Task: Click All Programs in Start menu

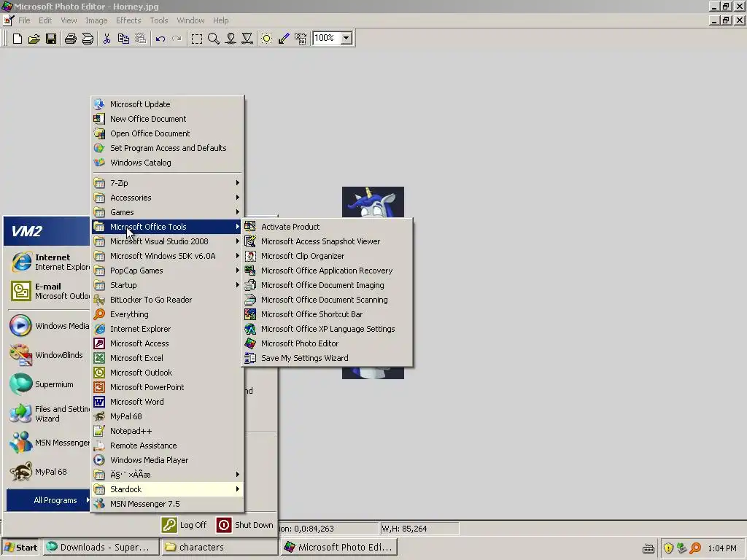Action: point(48,500)
